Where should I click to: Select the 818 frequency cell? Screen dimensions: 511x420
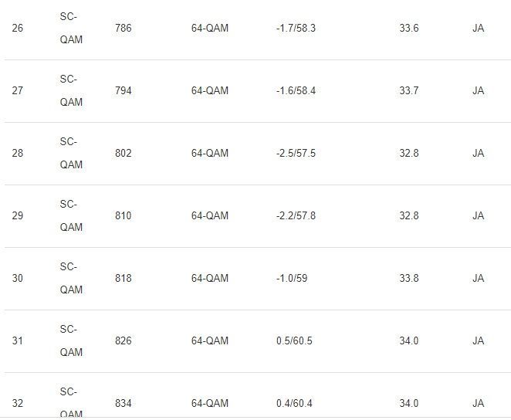[123, 279]
